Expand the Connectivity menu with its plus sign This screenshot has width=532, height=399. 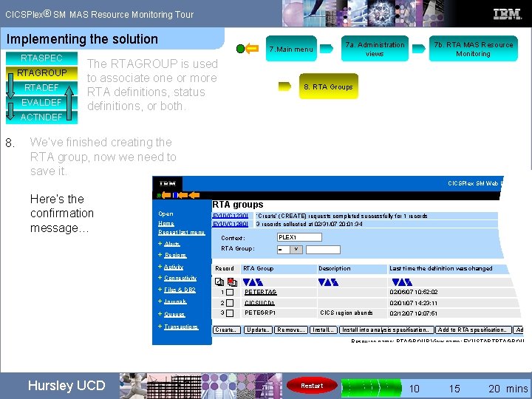[x=160, y=278]
